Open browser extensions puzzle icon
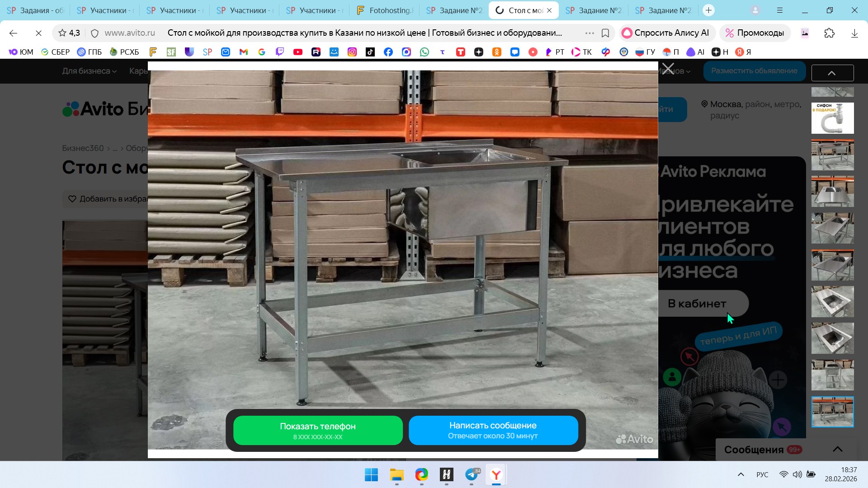This screenshot has height=488, width=868. pyautogui.click(x=829, y=33)
